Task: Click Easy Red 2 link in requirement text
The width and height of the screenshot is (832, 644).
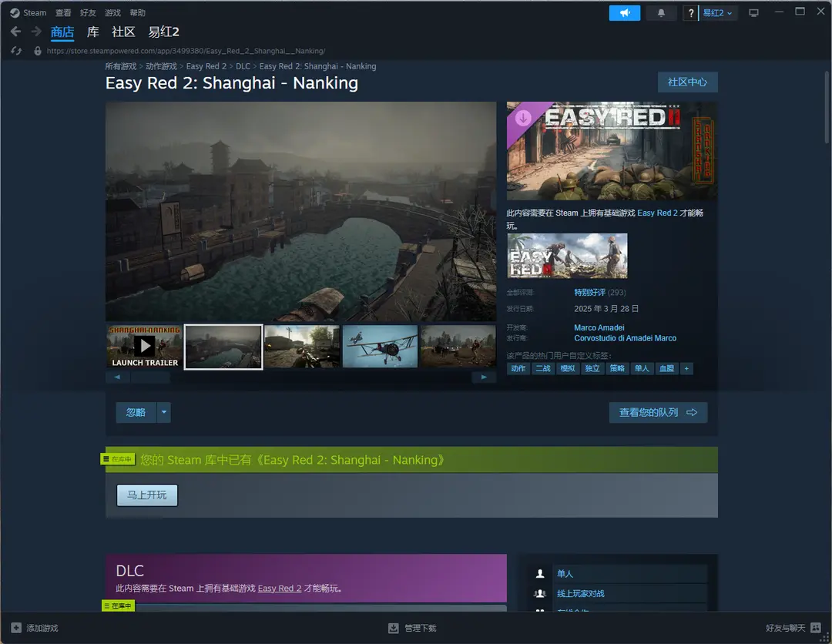Action: pos(657,213)
